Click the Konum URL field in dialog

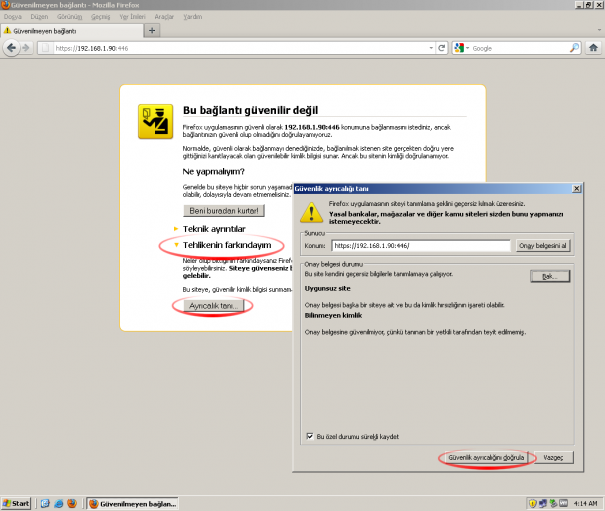(x=421, y=245)
